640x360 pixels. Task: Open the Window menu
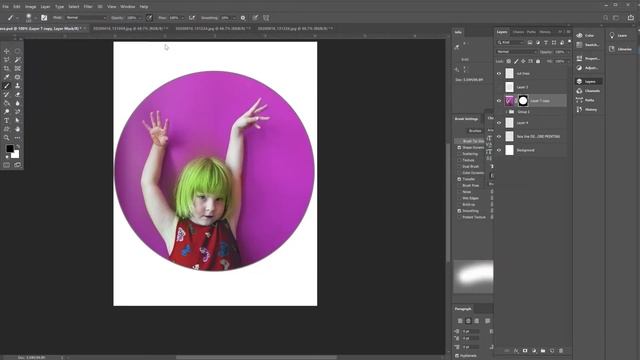[127, 7]
